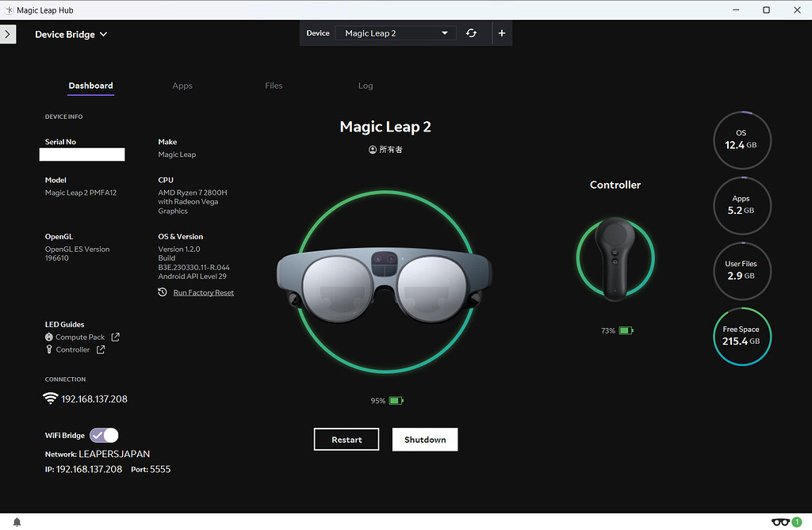Viewport: 812px width, 530px height.
Task: Click the Restart button
Action: point(346,439)
